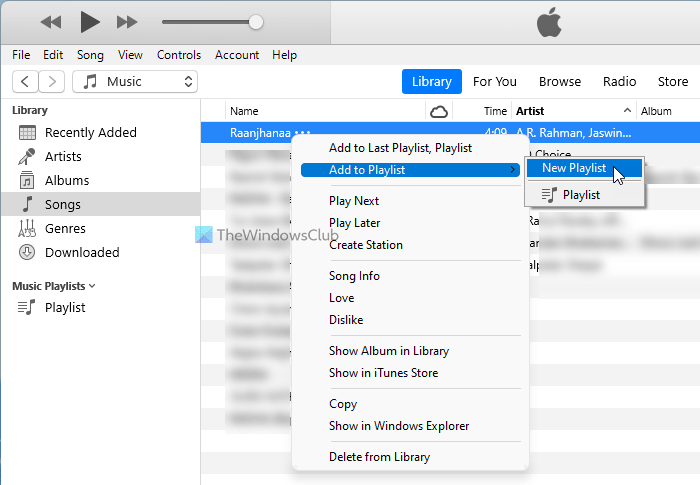Sort by the Name column header
Image resolution: width=700 pixels, height=485 pixels.
click(x=244, y=111)
